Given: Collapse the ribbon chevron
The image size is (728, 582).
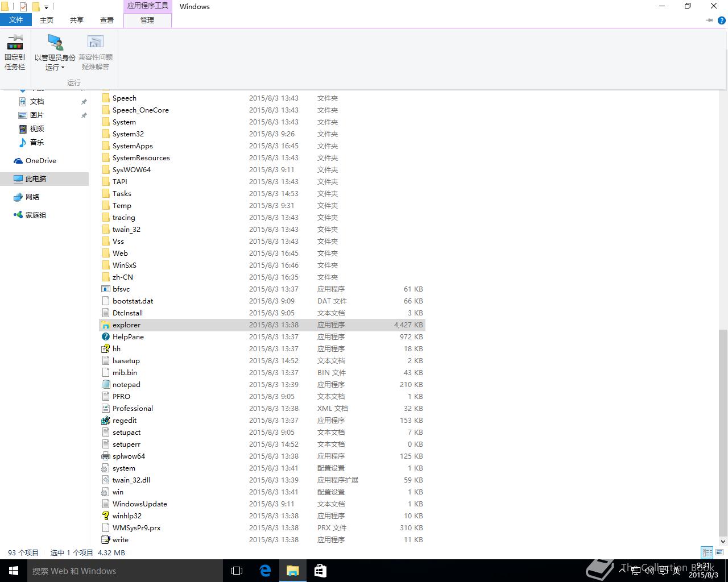Looking at the screenshot, I should point(709,20).
